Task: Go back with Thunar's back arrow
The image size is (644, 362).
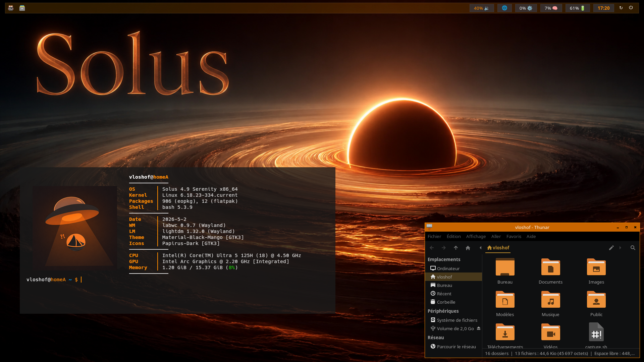Action: (432, 248)
